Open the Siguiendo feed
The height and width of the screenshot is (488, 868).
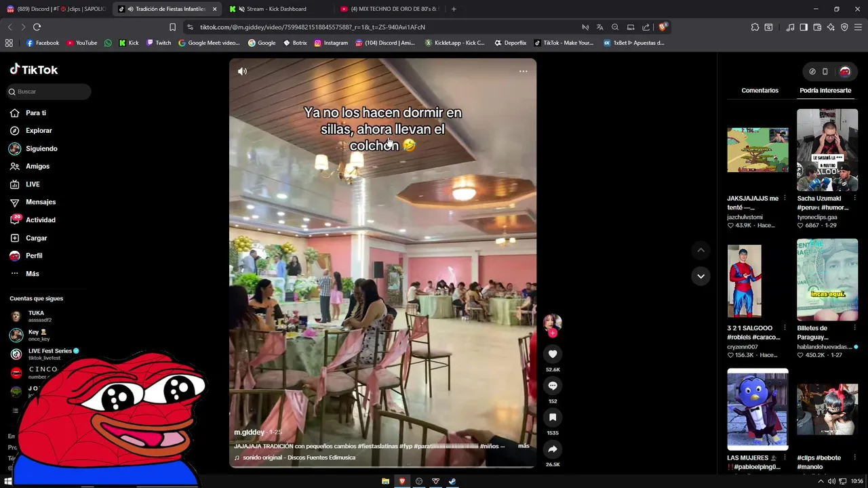click(41, 148)
